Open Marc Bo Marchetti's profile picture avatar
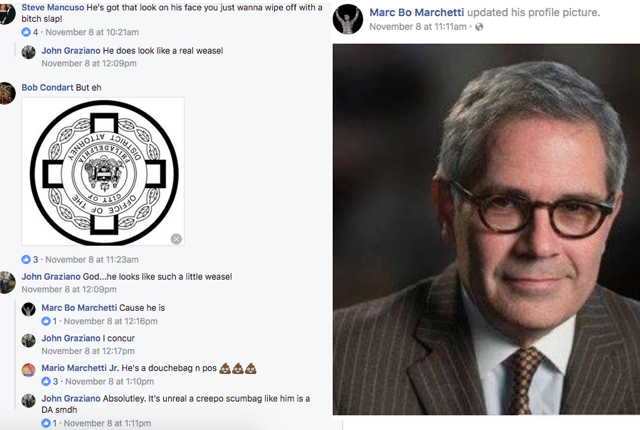 348,19
